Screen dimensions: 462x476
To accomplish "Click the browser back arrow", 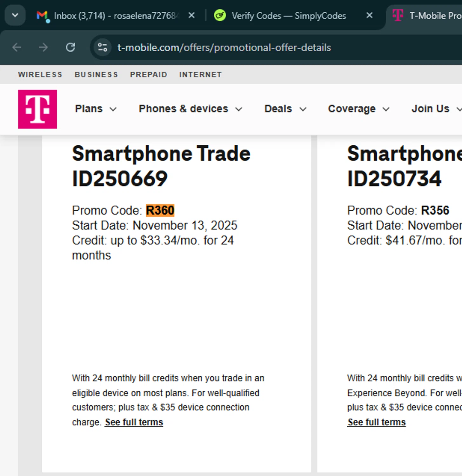I will (17, 48).
